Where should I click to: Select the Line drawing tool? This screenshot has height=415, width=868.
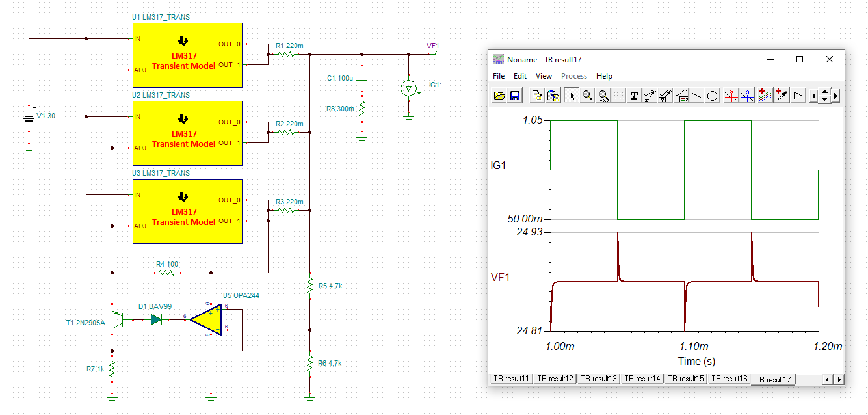click(696, 96)
